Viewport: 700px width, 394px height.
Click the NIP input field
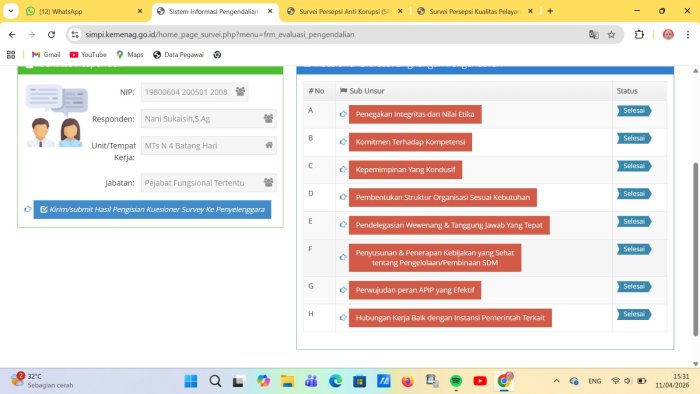(194, 92)
